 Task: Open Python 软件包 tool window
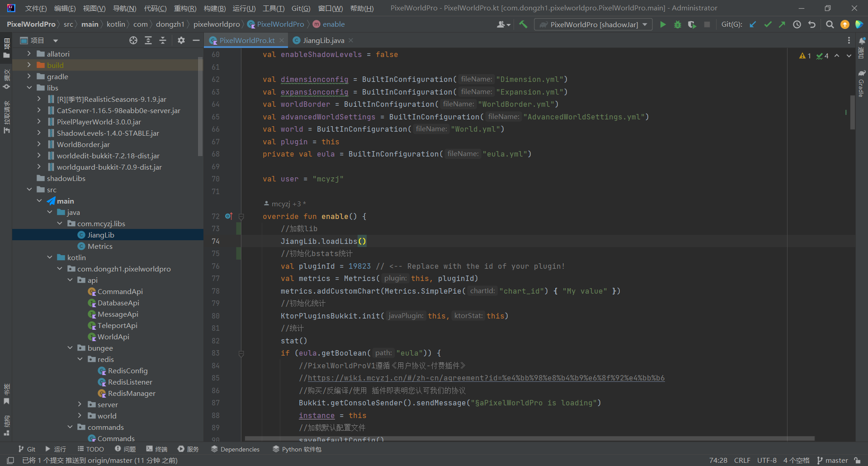click(x=297, y=449)
